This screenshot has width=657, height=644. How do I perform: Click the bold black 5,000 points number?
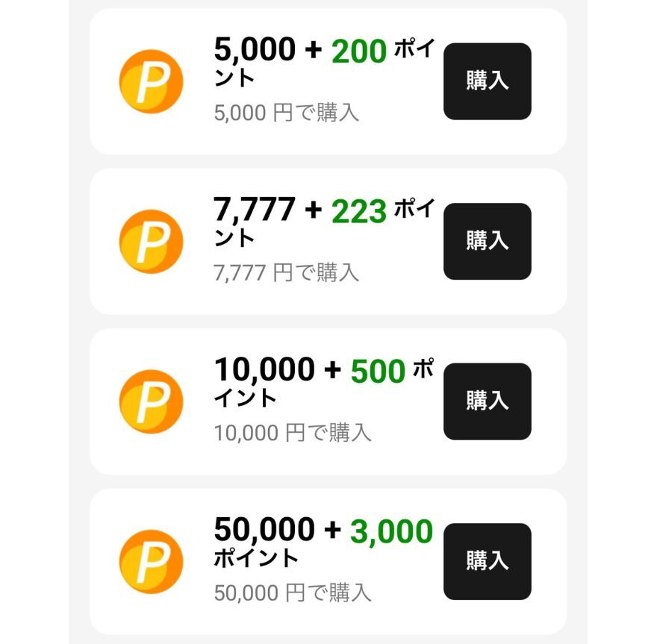coord(255,51)
